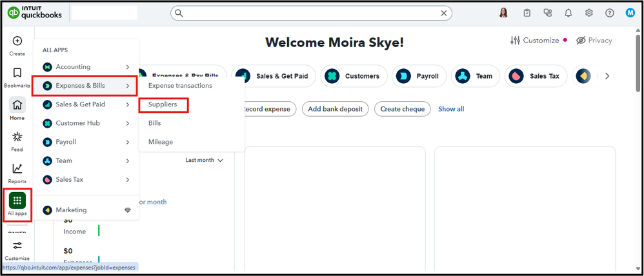This screenshot has height=276, width=644.
Task: Focus the top search field
Action: tap(311, 13)
